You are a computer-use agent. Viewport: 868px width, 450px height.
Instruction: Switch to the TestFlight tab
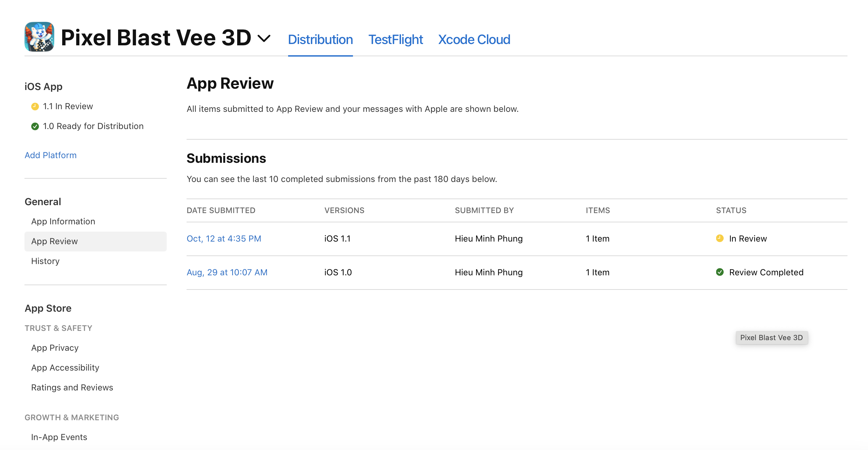(x=395, y=39)
